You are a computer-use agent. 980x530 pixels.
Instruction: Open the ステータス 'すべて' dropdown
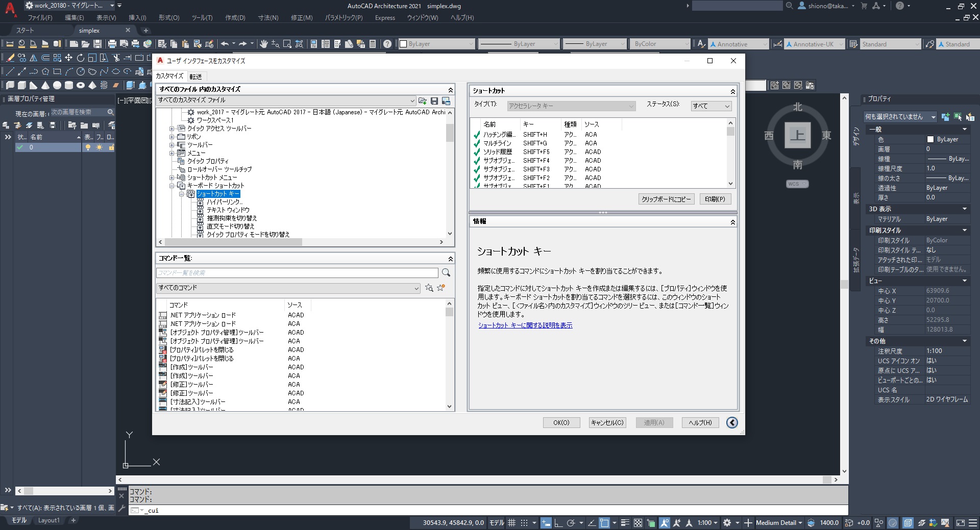[x=712, y=106]
